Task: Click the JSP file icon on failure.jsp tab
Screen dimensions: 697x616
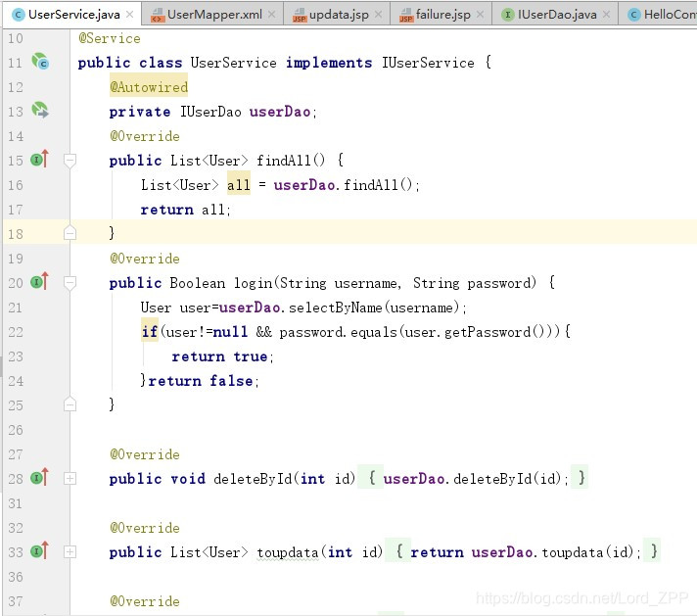Action: 406,15
